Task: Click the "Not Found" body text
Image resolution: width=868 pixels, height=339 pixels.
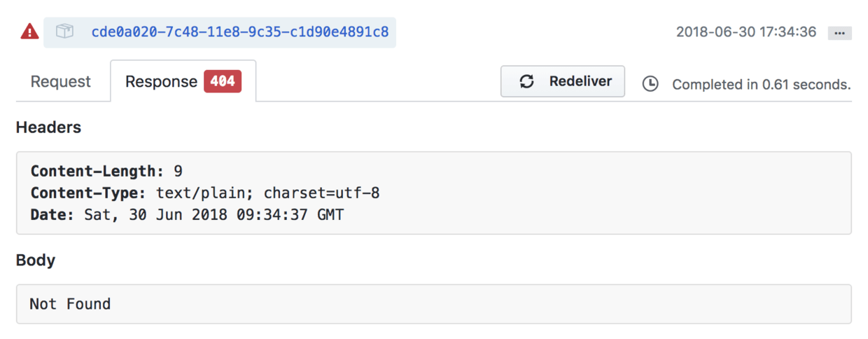Action: tap(70, 304)
